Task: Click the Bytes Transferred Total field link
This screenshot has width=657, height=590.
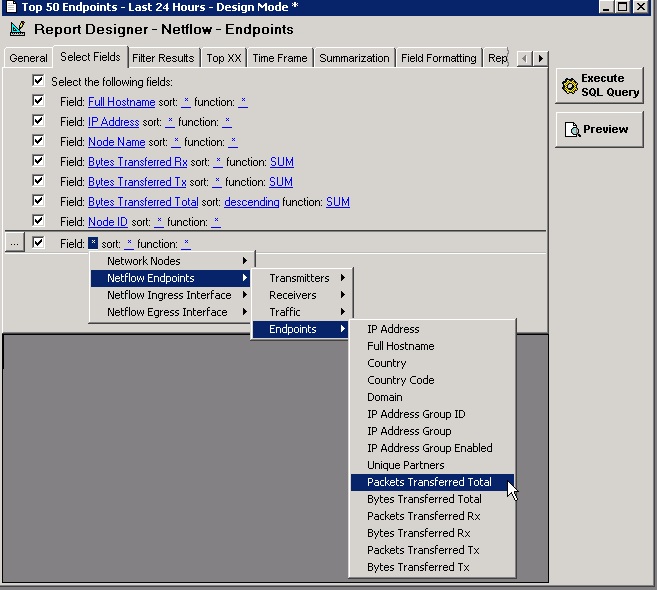Action: click(x=143, y=202)
